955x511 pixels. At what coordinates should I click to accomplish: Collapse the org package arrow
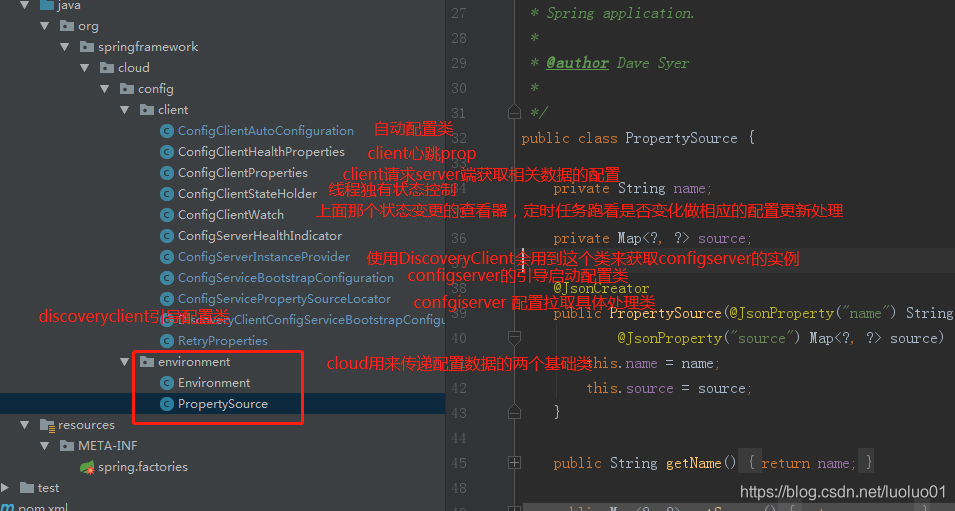44,26
